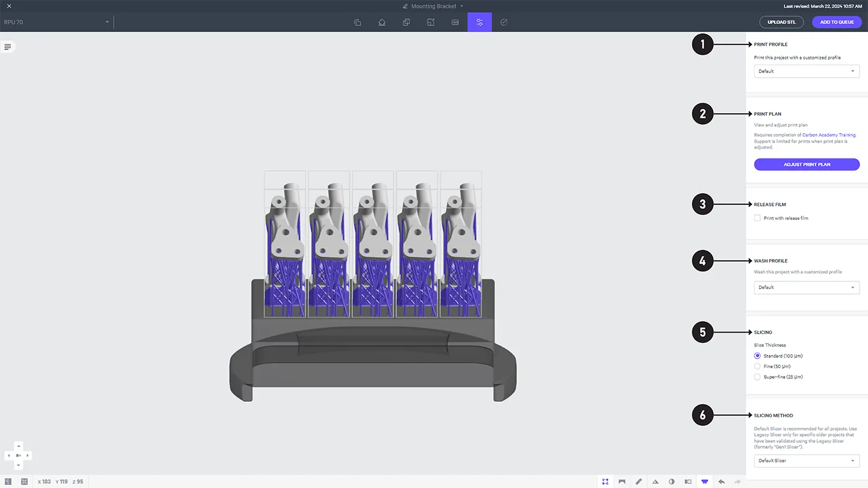
Task: Click the columns layout icon at bottom left
Action: 8,481
